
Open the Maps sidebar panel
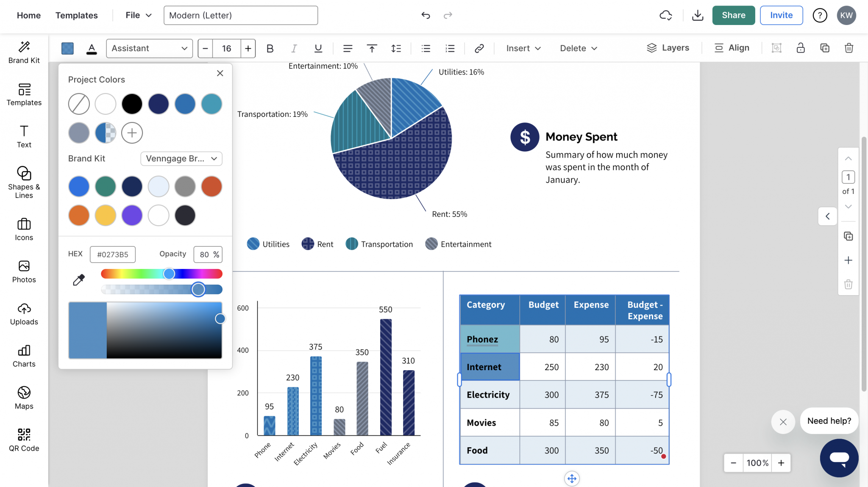24,398
